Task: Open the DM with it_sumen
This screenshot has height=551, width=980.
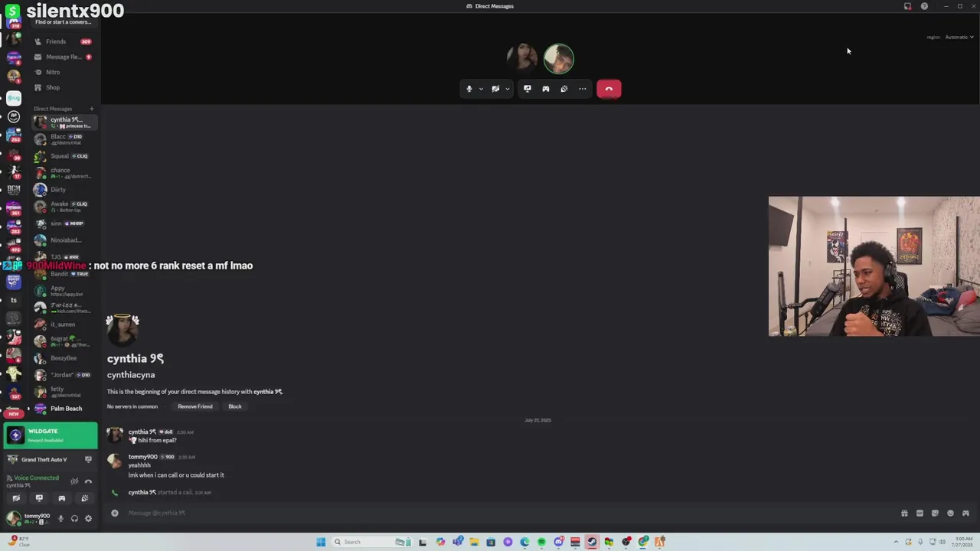Action: tap(64, 324)
